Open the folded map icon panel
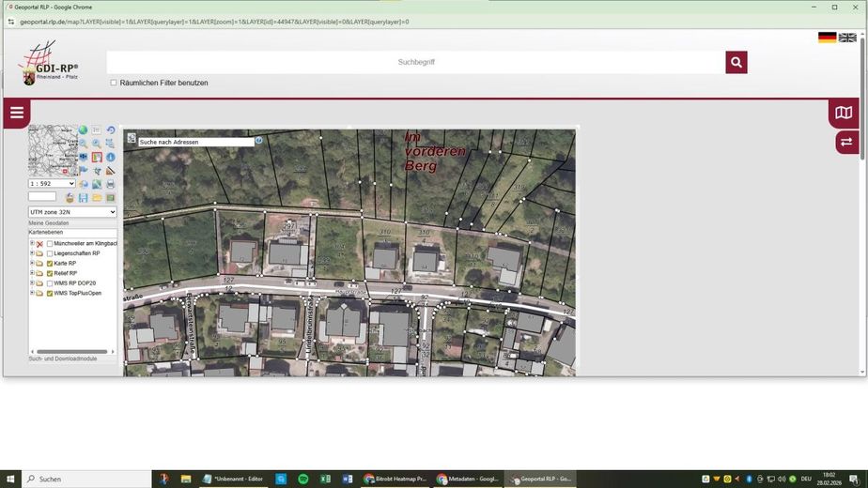The width and height of the screenshot is (868, 488). [844, 113]
